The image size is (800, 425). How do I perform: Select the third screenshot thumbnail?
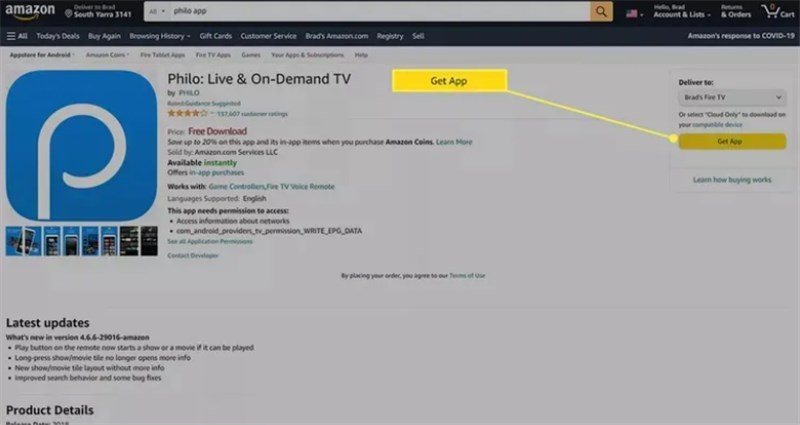click(52, 241)
